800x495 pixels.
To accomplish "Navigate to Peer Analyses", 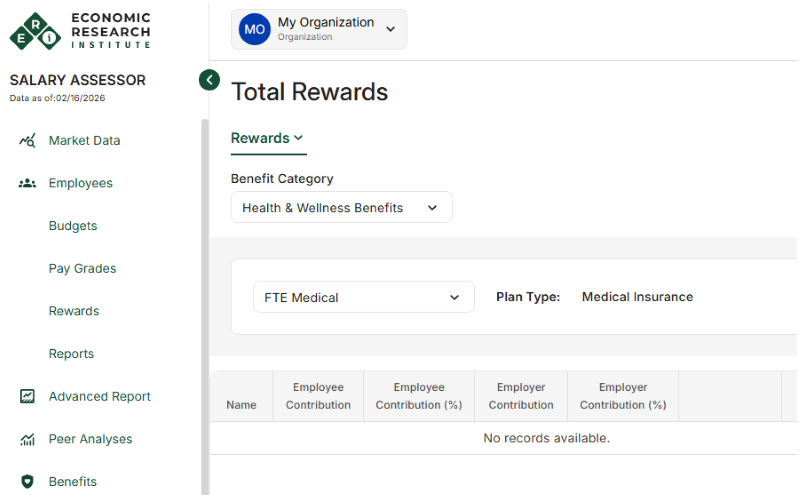I will [90, 439].
